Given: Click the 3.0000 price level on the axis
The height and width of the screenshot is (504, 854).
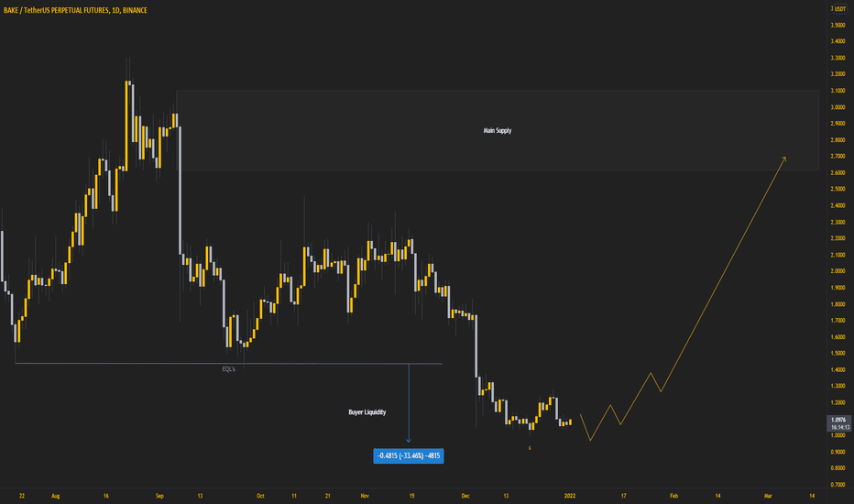Looking at the screenshot, I should point(838,107).
